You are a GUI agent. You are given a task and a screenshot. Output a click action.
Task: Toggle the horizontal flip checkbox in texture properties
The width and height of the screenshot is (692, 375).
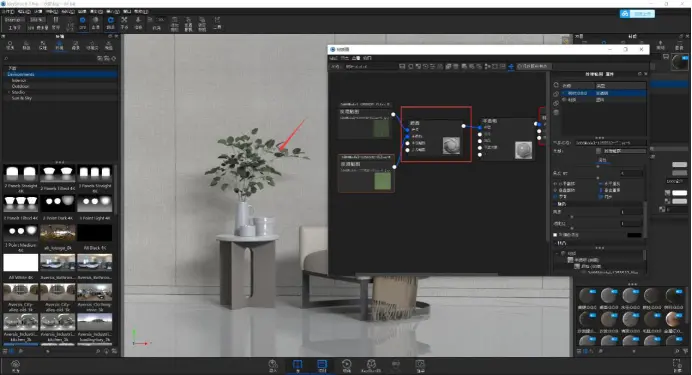click(556, 184)
